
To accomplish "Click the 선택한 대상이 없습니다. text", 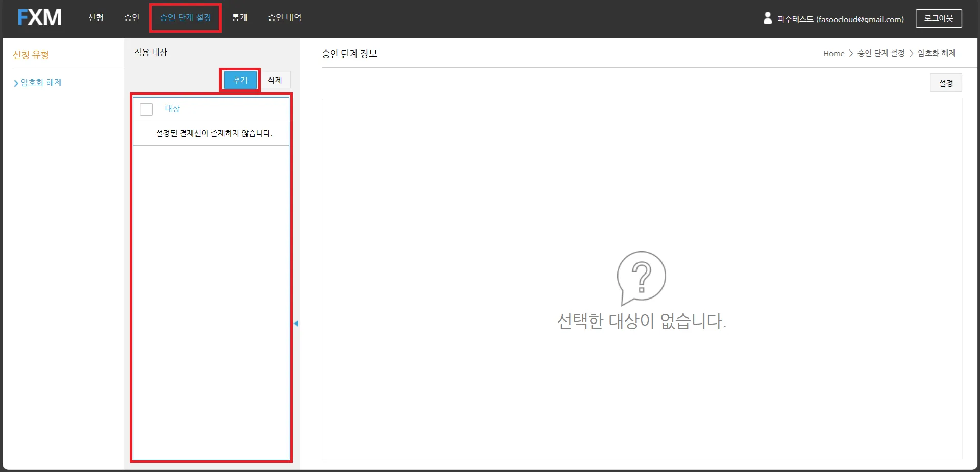I will pos(642,321).
